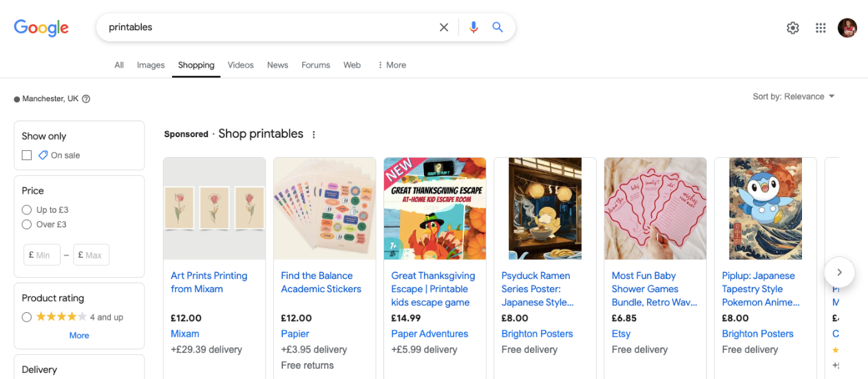Open the Google account profile picture
The width and height of the screenshot is (868, 379).
(x=847, y=28)
